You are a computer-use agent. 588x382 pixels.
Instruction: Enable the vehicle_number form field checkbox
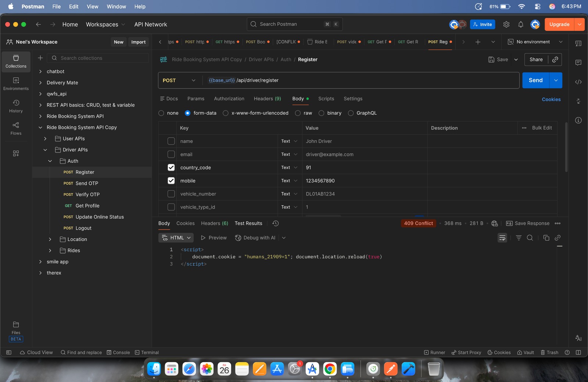coord(171,194)
